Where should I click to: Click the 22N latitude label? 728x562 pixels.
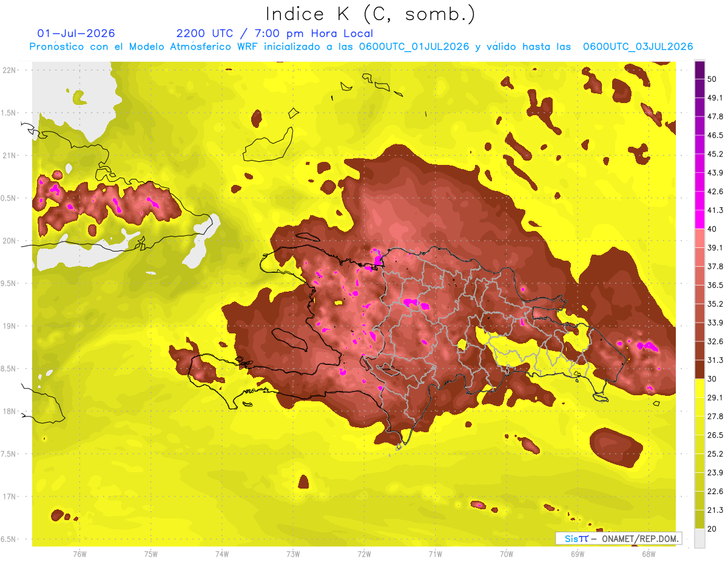pos(9,70)
